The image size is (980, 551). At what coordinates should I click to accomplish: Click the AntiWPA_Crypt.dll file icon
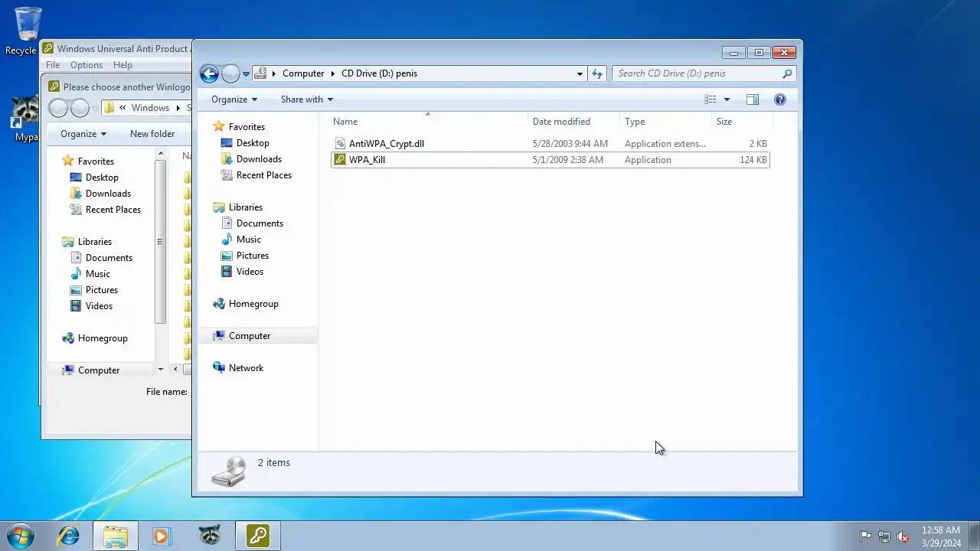tap(341, 144)
